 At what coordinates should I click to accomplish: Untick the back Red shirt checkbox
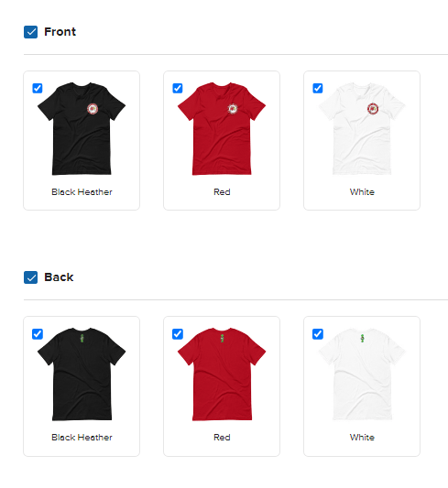tap(178, 334)
